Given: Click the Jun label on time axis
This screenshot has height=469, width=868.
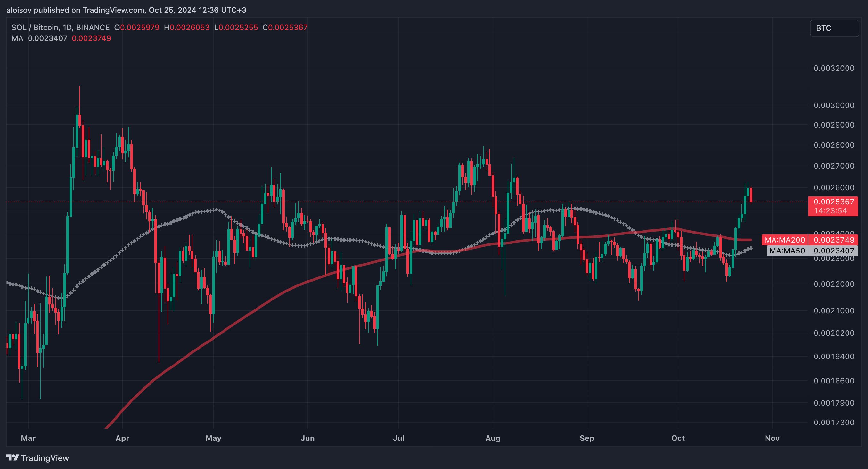Looking at the screenshot, I should click(307, 438).
